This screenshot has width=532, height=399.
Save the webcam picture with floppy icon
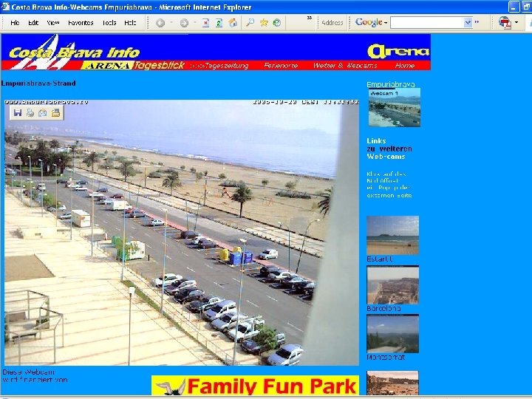click(x=18, y=112)
